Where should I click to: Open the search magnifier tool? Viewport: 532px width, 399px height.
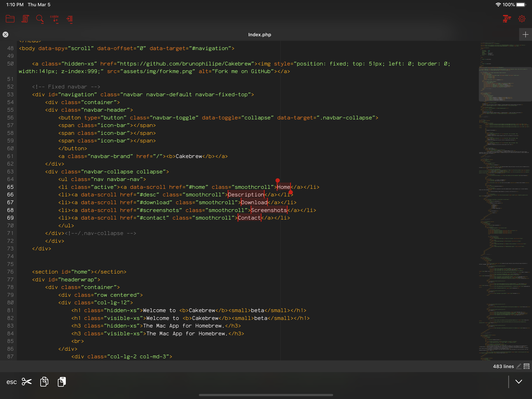pos(40,19)
